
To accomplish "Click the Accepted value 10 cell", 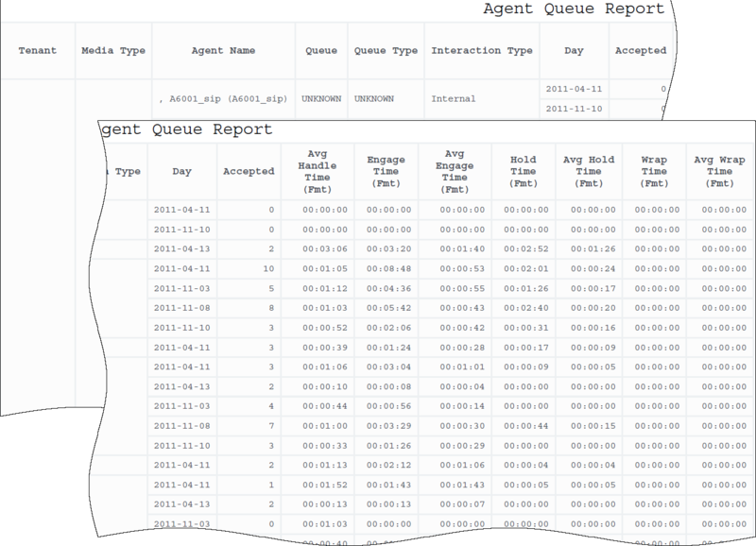I will (x=249, y=269).
